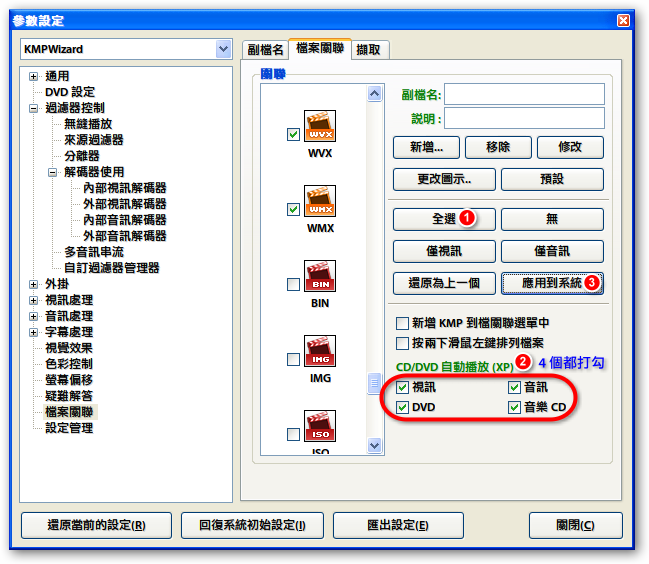Click the 僅音訊 button

point(552,251)
